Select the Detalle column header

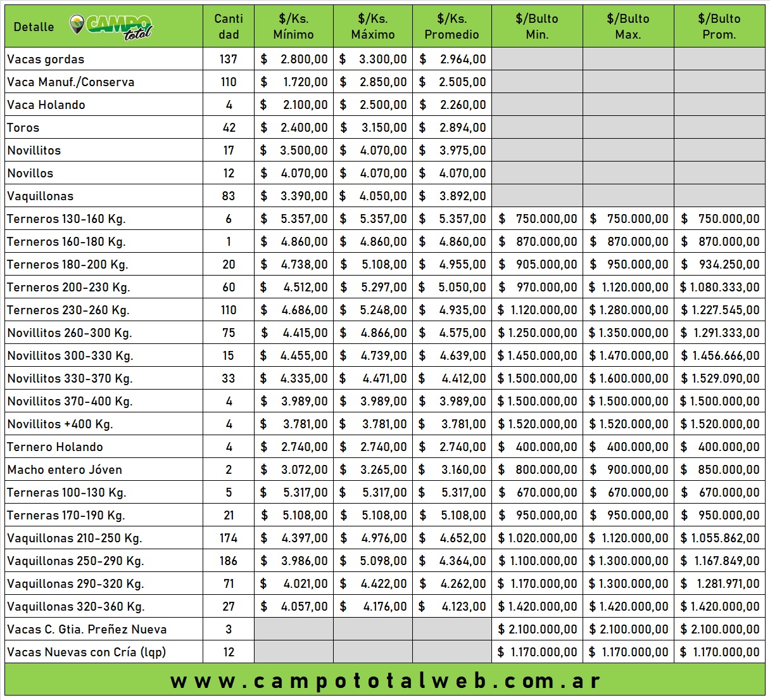coord(34,27)
